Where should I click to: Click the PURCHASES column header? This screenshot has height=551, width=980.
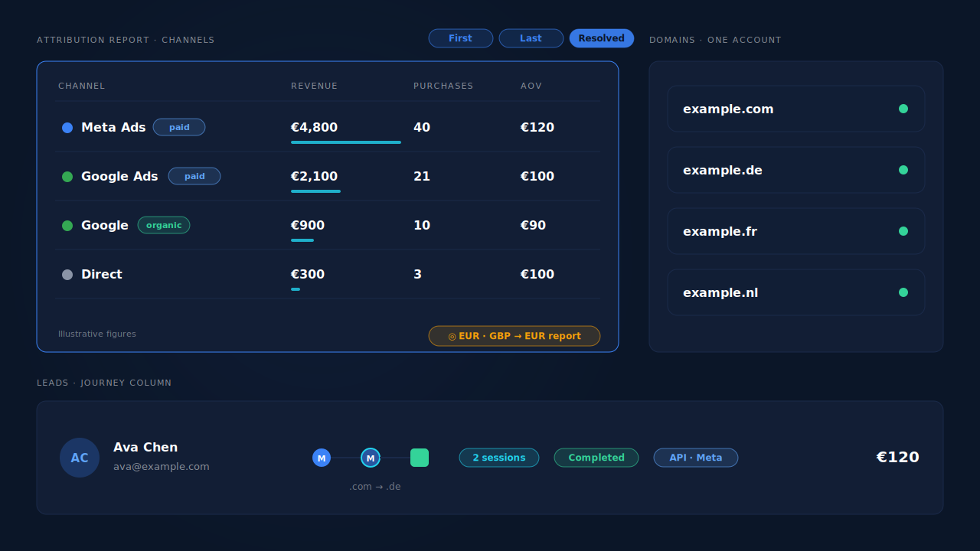(443, 86)
